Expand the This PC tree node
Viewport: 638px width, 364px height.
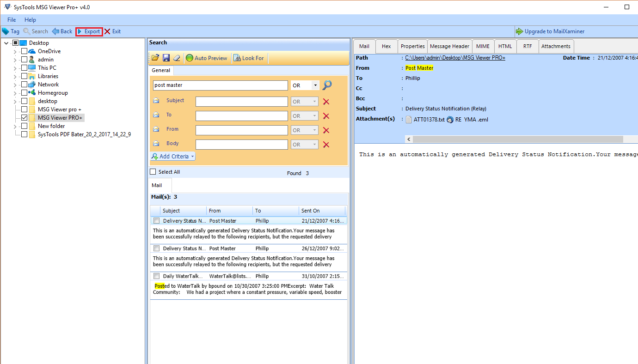[x=16, y=68]
